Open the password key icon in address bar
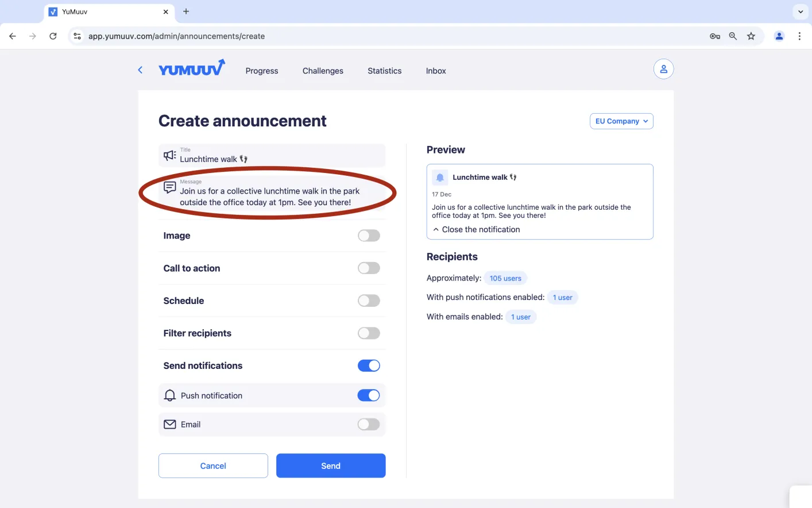This screenshot has width=812, height=508. point(715,36)
